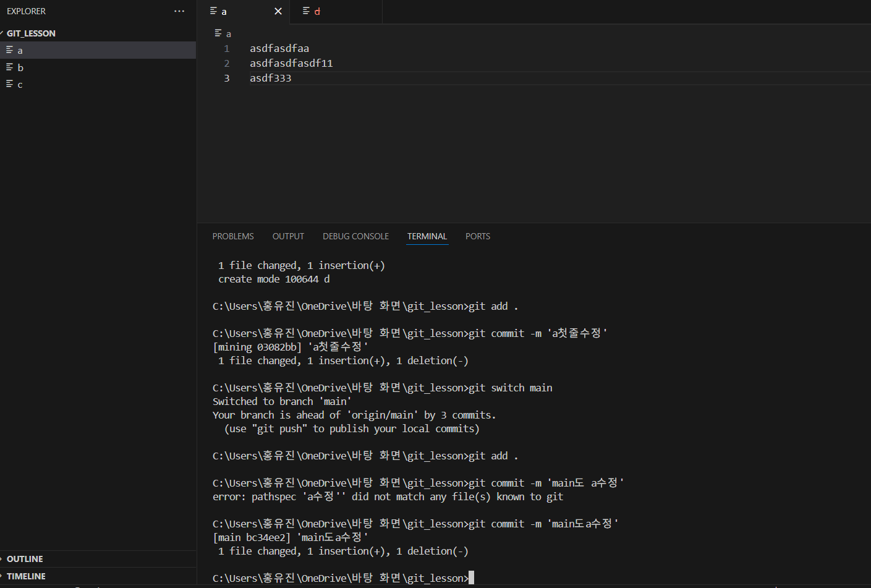Click file icon on tab d

[x=306, y=11]
